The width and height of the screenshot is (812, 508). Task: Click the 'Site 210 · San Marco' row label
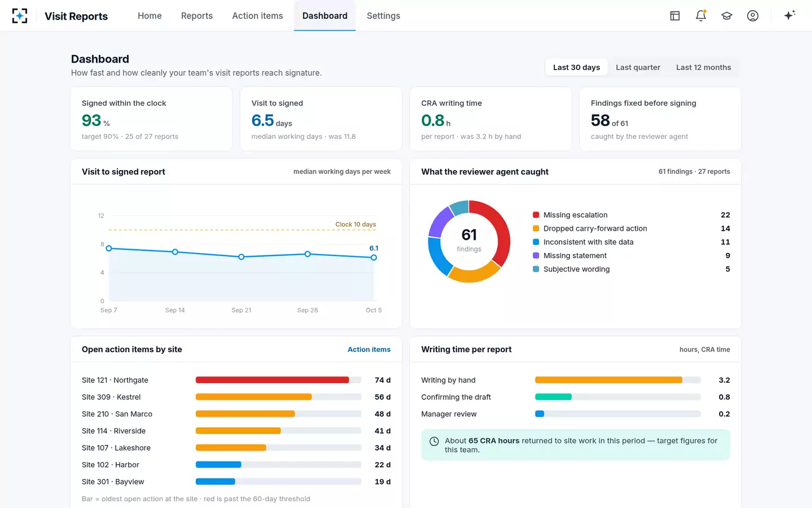pos(117,414)
